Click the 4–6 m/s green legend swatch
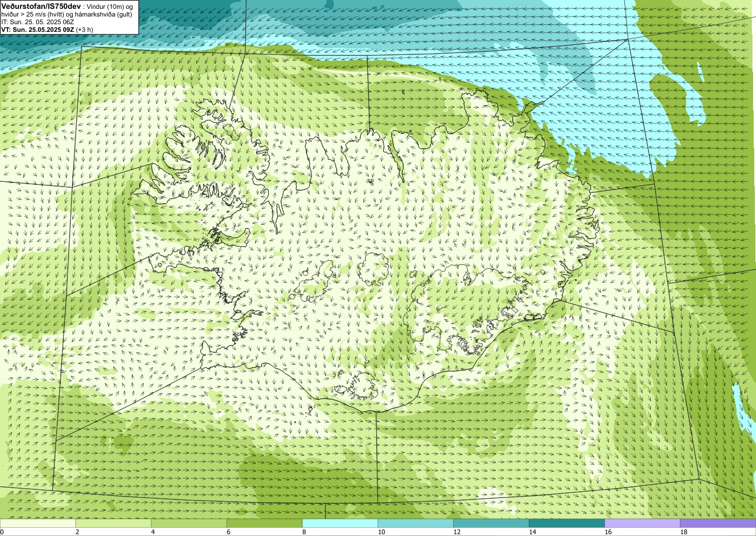The image size is (756, 536). [x=189, y=523]
